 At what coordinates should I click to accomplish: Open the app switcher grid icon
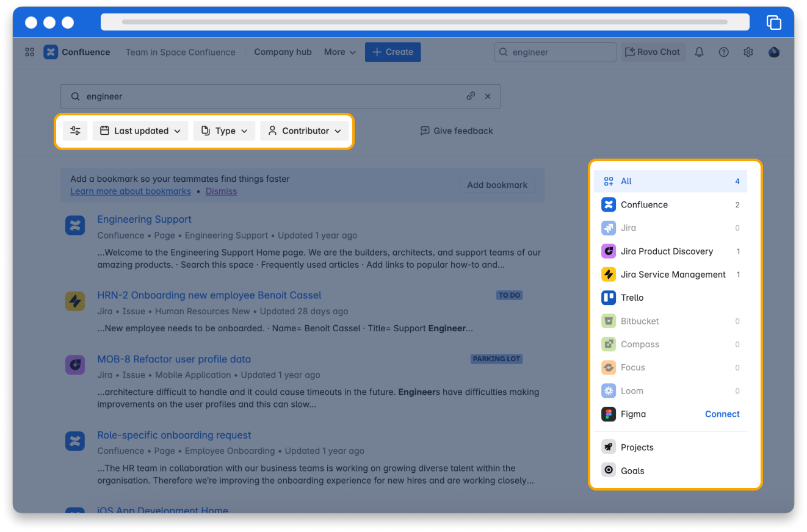click(x=29, y=52)
